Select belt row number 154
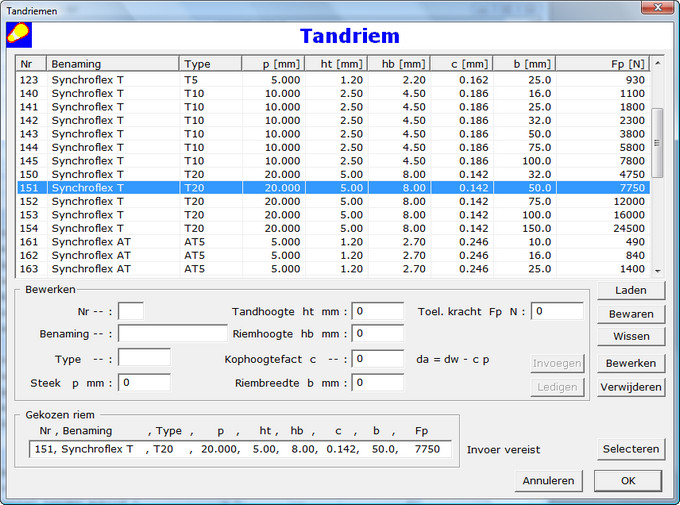This screenshot has height=505, width=680. (333, 228)
